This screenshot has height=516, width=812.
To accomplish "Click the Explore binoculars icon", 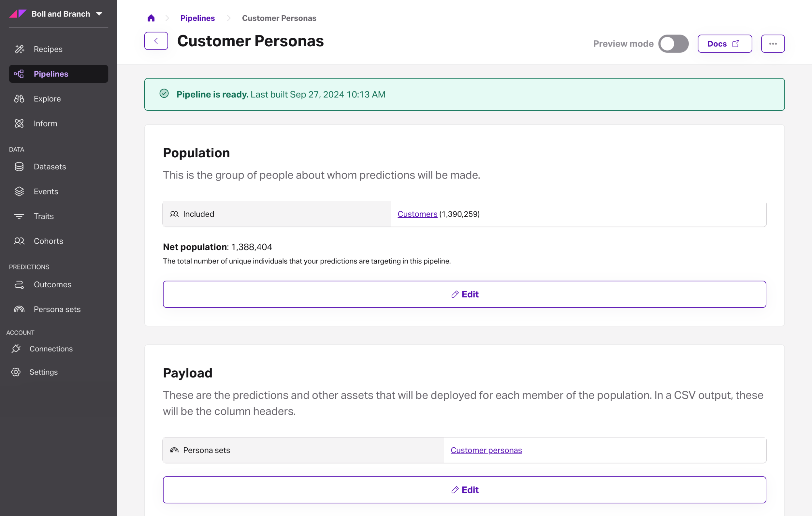I will pyautogui.click(x=19, y=99).
